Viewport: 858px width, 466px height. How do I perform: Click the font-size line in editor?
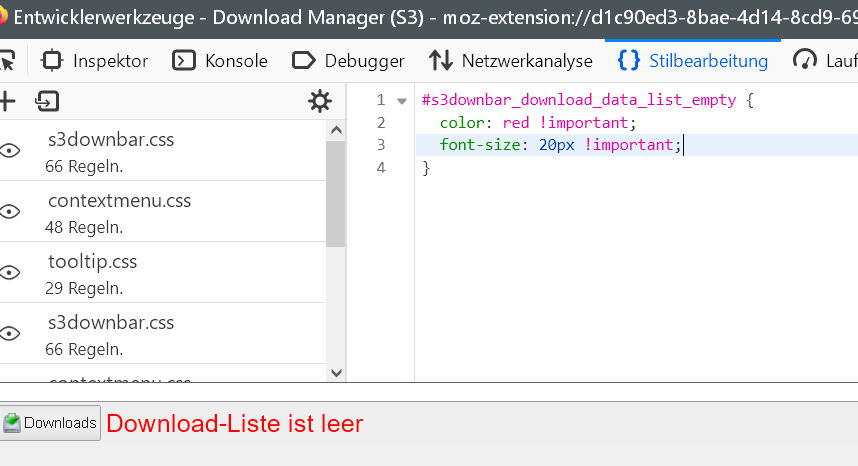(x=560, y=145)
